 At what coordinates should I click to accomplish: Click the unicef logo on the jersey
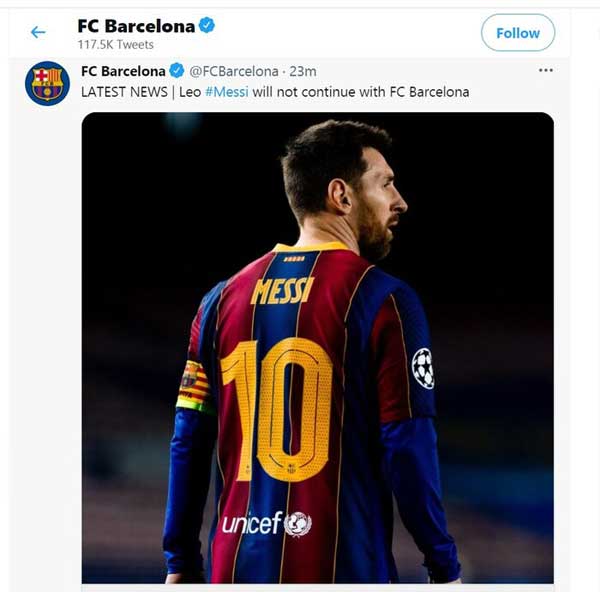pyautogui.click(x=266, y=523)
